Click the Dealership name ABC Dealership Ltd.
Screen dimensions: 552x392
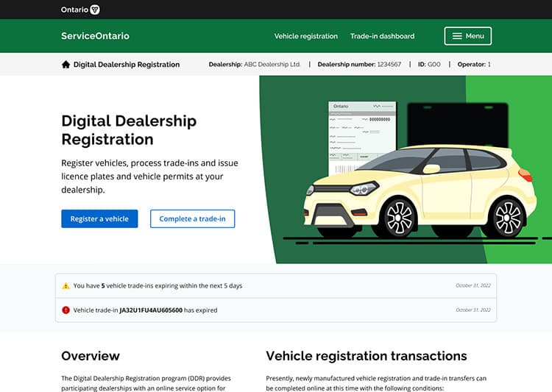(x=254, y=65)
